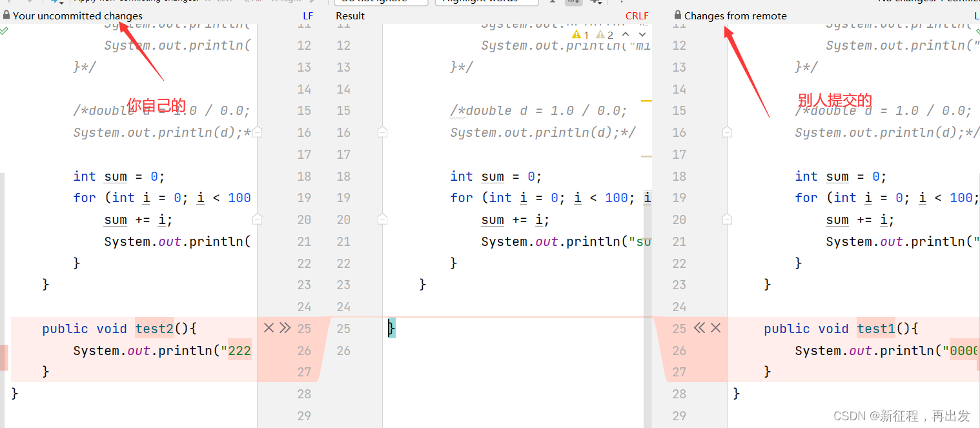
Task: Click the '}*/' line in Result pane
Action: pos(462,67)
